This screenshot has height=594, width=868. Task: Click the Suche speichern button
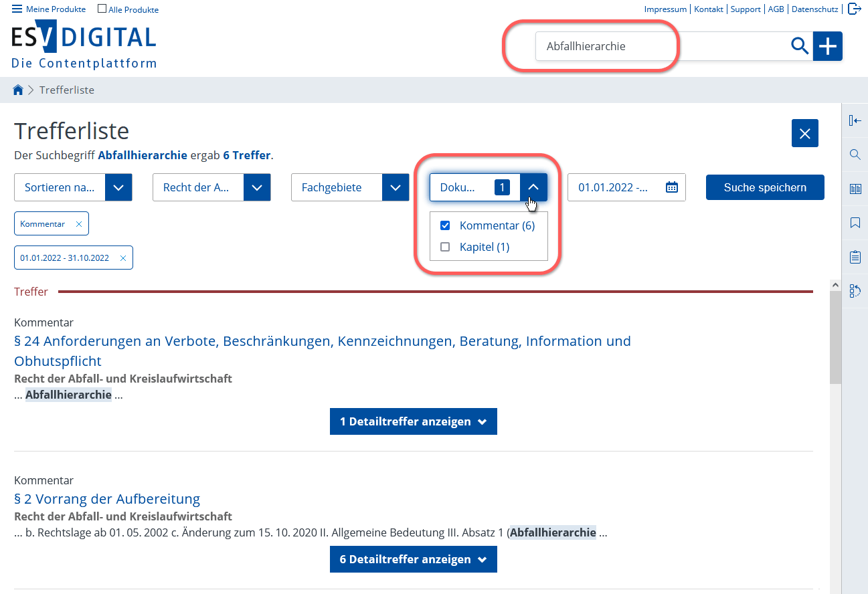(764, 187)
